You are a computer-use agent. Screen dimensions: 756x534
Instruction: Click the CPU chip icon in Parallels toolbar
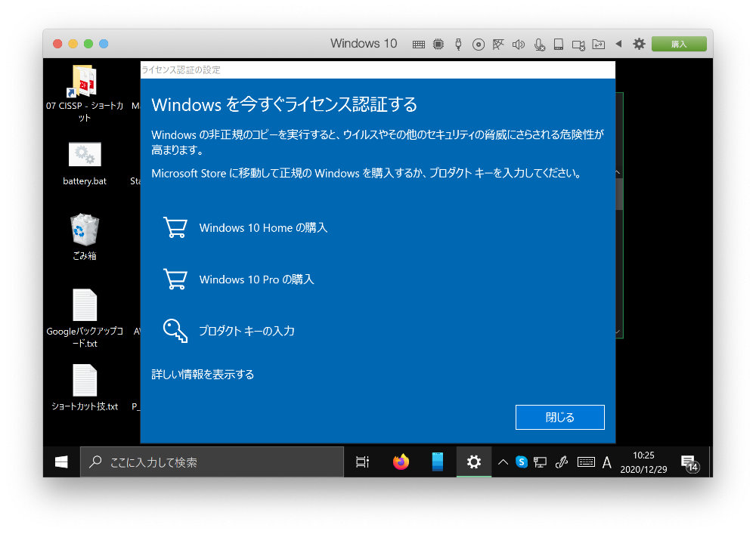[438, 45]
